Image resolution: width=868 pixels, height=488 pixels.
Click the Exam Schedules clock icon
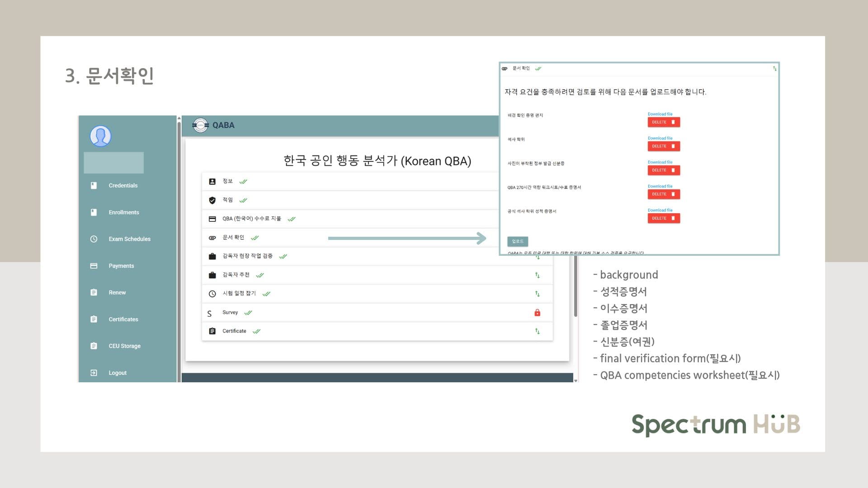point(94,239)
